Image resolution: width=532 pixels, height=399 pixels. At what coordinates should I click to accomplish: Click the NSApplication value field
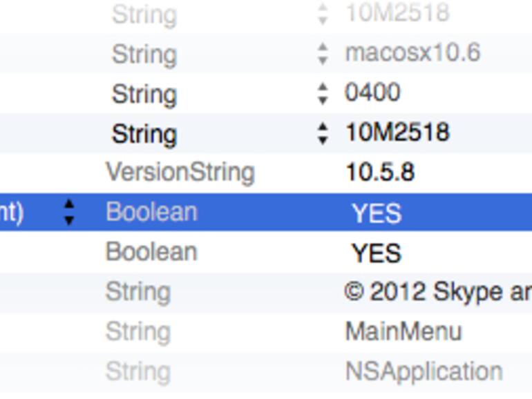[424, 371]
